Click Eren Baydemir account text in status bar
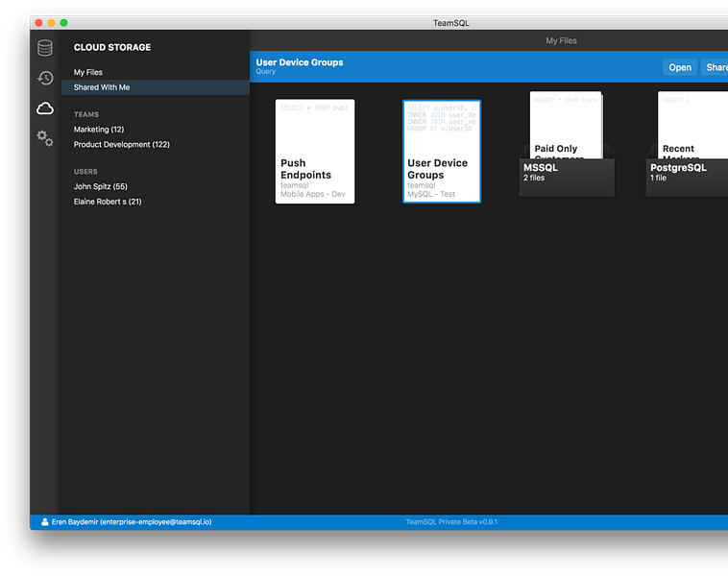 pos(132,522)
